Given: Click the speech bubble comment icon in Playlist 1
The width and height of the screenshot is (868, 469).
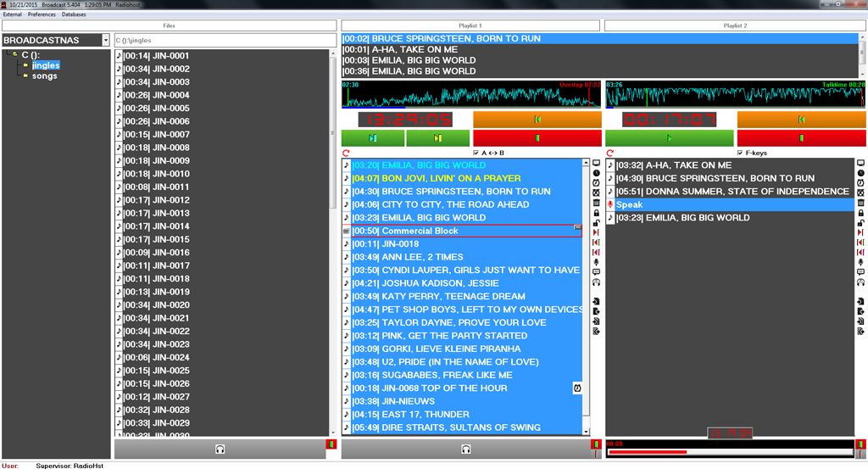Looking at the screenshot, I should [x=596, y=272].
